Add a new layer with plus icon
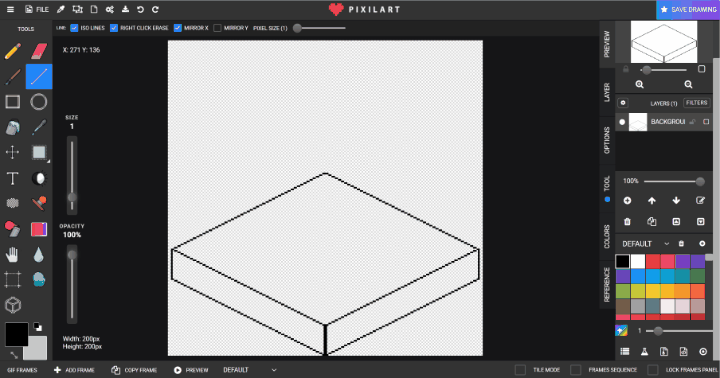This screenshot has width=720, height=378. tap(627, 201)
